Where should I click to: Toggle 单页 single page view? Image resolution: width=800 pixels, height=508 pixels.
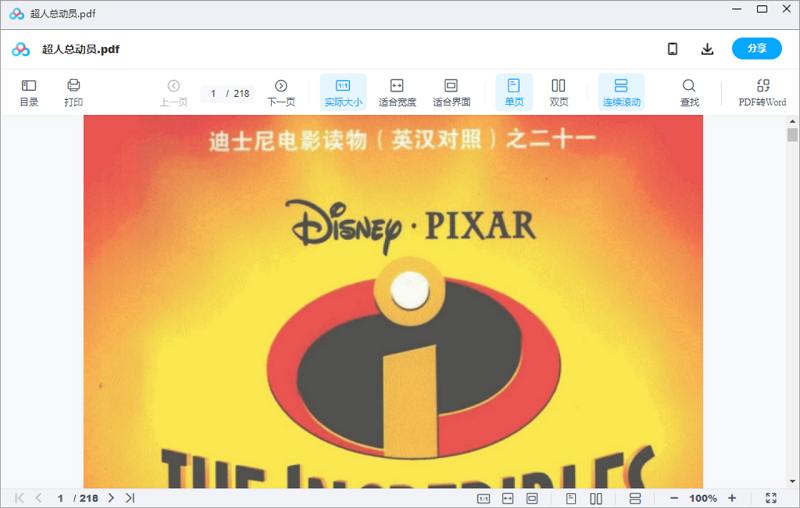click(514, 92)
